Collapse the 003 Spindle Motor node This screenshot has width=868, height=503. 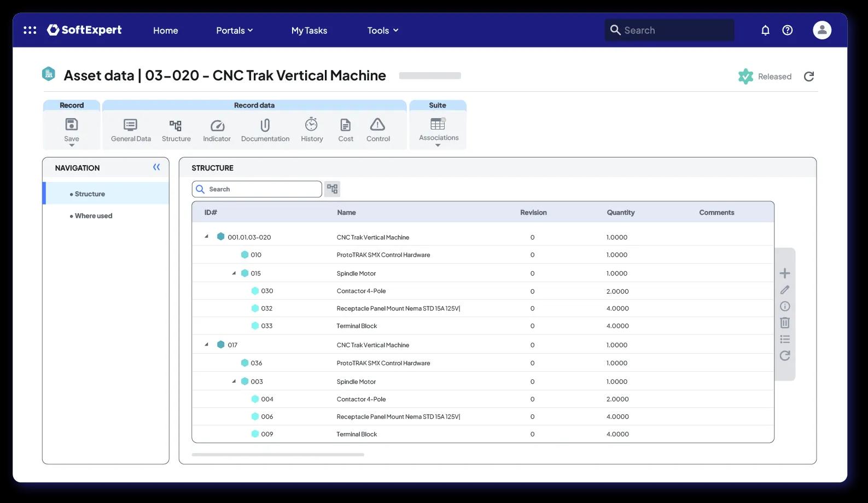[x=234, y=381]
